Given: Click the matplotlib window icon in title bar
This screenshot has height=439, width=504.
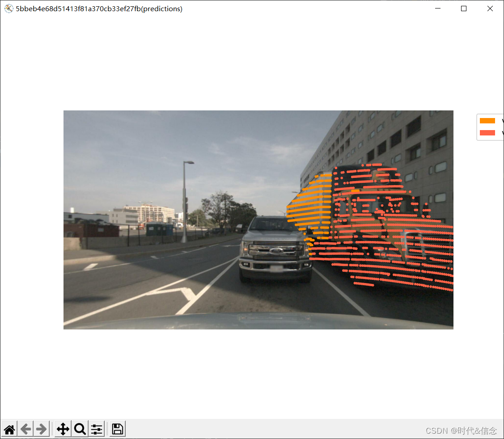Looking at the screenshot, I should point(8,8).
